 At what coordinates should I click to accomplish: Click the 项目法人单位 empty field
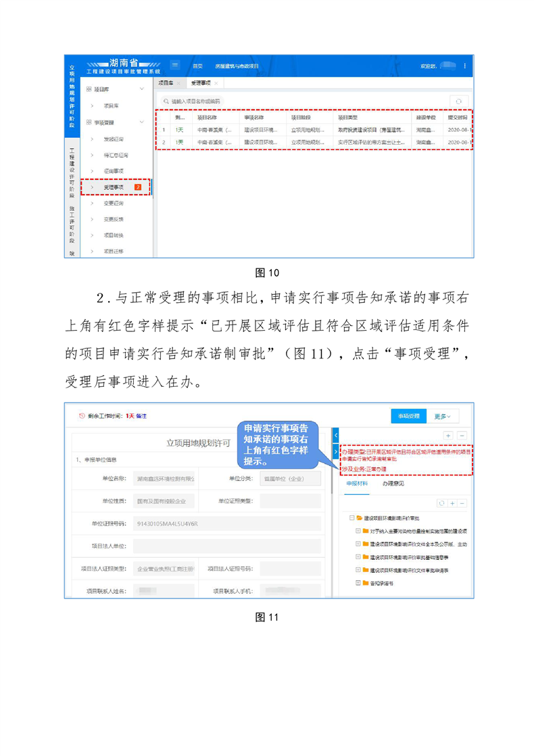[x=227, y=546]
